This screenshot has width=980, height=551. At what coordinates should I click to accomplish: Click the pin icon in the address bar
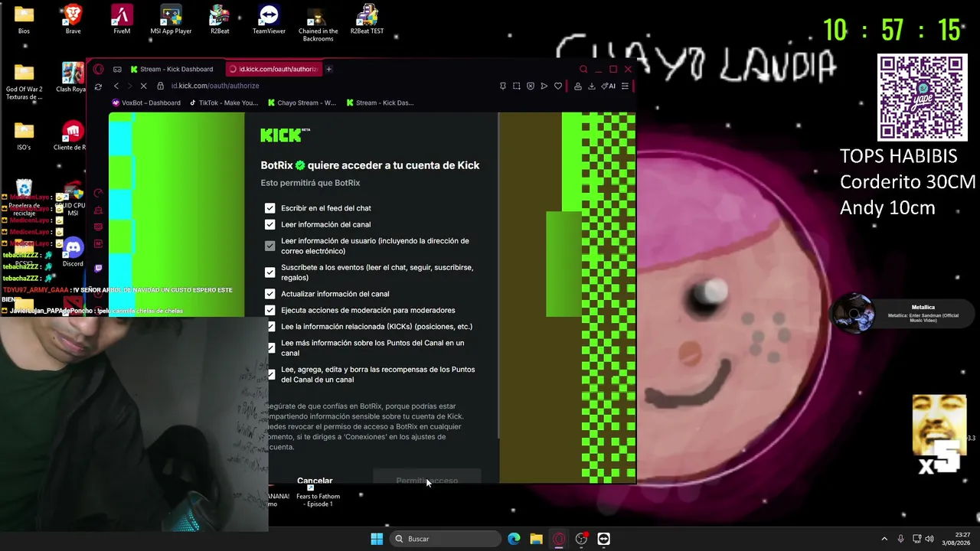(502, 86)
